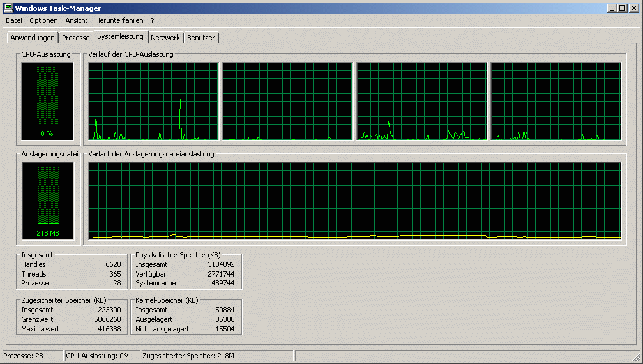Switch to the Benutzer tab

[201, 38]
